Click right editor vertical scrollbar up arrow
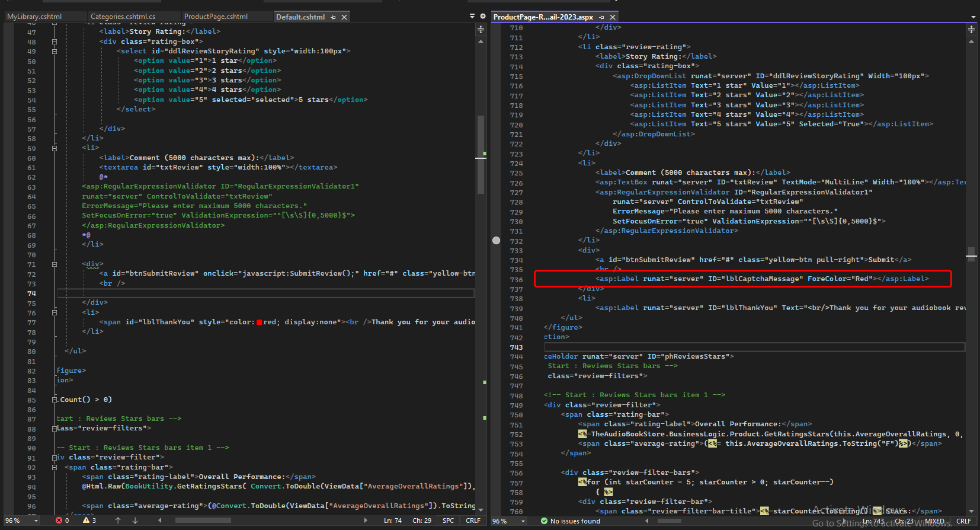Viewport: 980px width, 530px height. [x=971, y=41]
